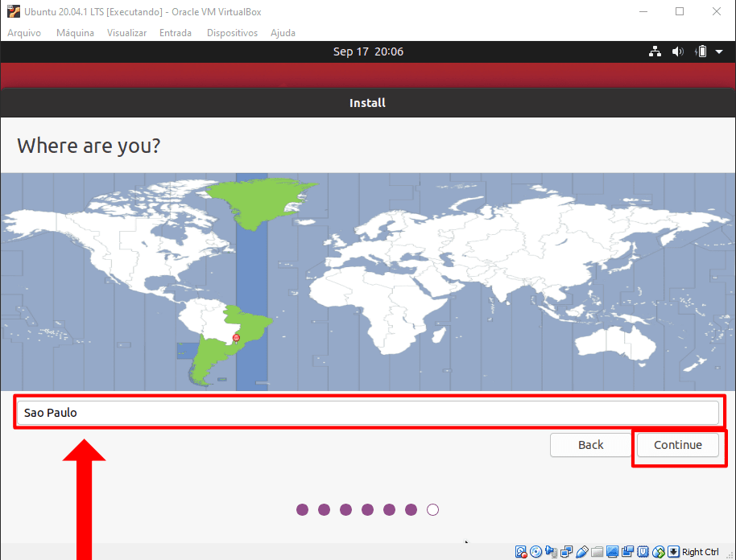Focus the Sao Paulo location field
736x560 pixels.
pos(367,413)
